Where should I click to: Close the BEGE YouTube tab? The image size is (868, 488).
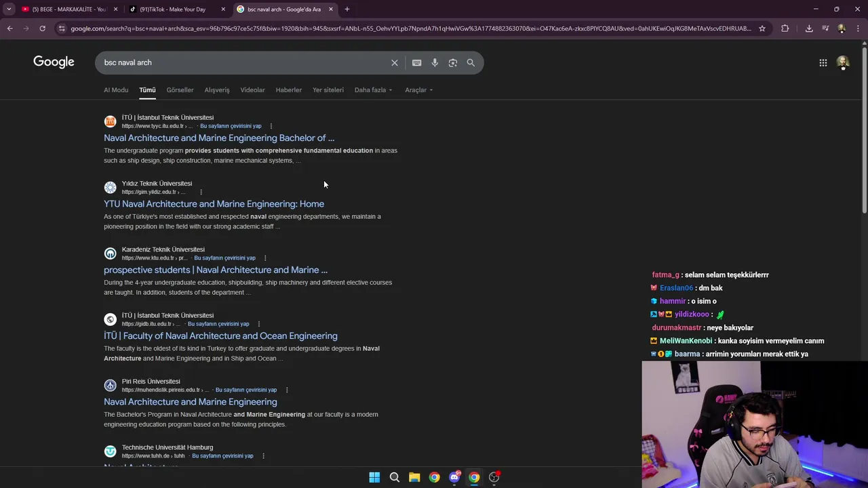pyautogui.click(x=115, y=9)
